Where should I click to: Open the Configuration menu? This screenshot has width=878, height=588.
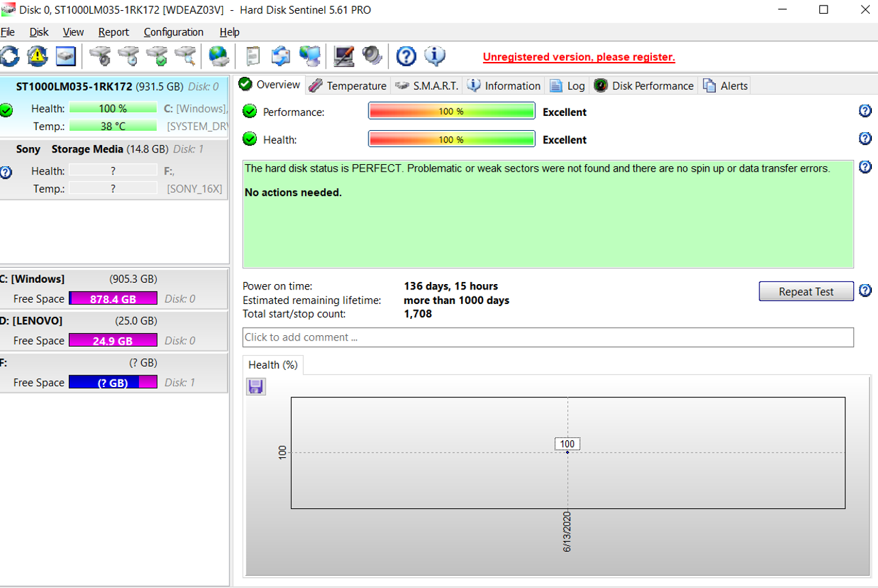(173, 32)
